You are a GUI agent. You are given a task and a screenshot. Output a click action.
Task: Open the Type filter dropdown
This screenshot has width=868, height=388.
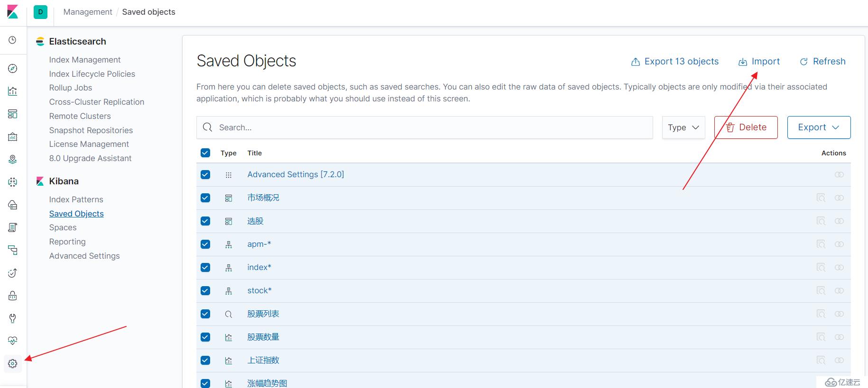coord(683,127)
